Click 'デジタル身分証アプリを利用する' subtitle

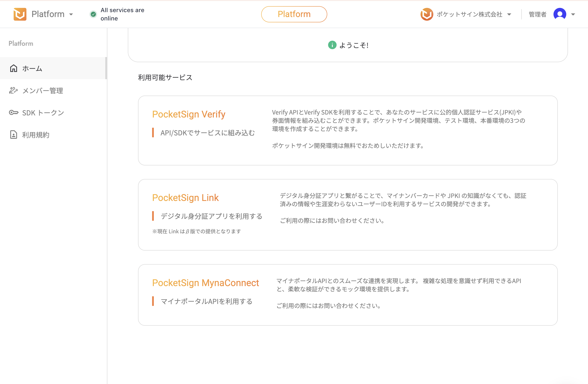pos(212,216)
